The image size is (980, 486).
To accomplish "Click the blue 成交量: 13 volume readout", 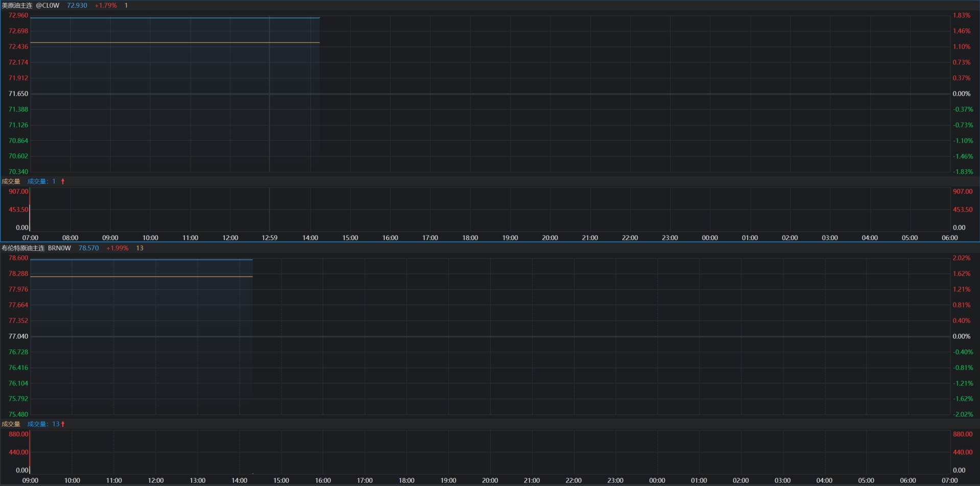I will pos(43,424).
